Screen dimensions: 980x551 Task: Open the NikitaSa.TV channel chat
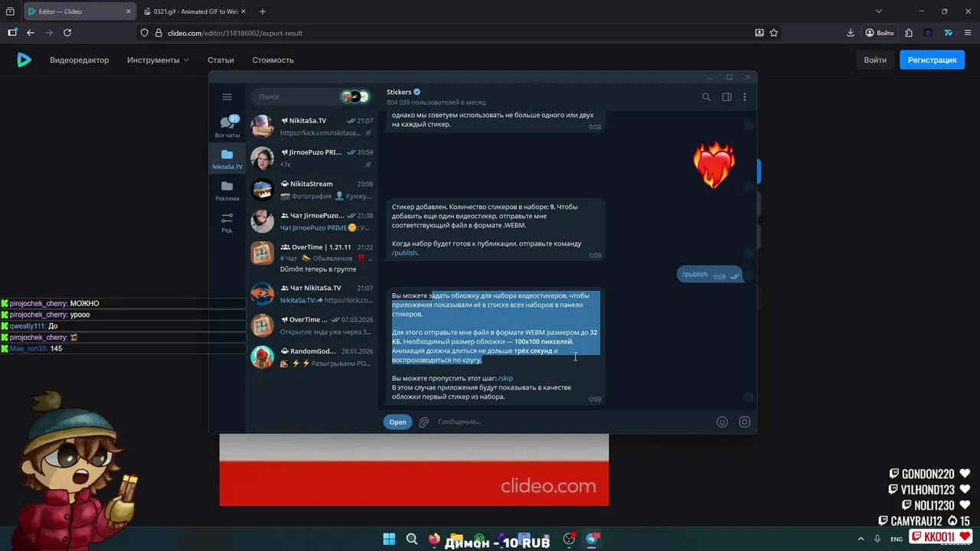(312, 126)
